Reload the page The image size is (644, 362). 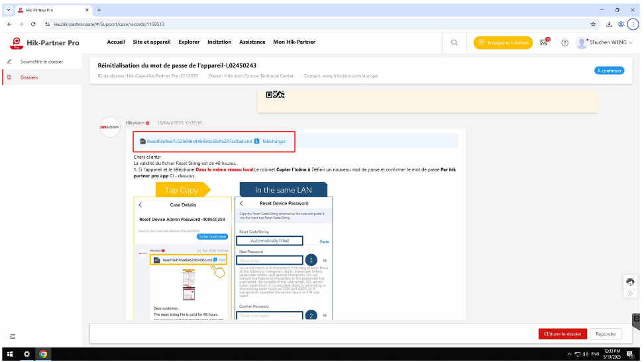(33, 24)
